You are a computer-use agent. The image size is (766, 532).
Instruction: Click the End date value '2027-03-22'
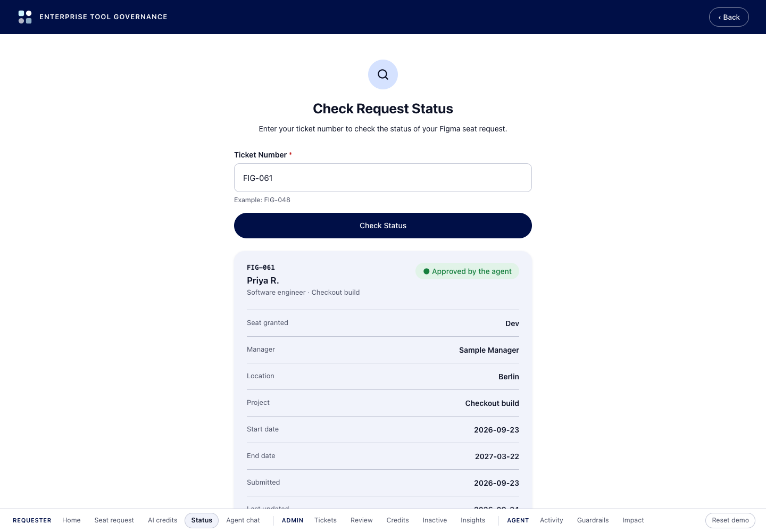[x=497, y=456]
